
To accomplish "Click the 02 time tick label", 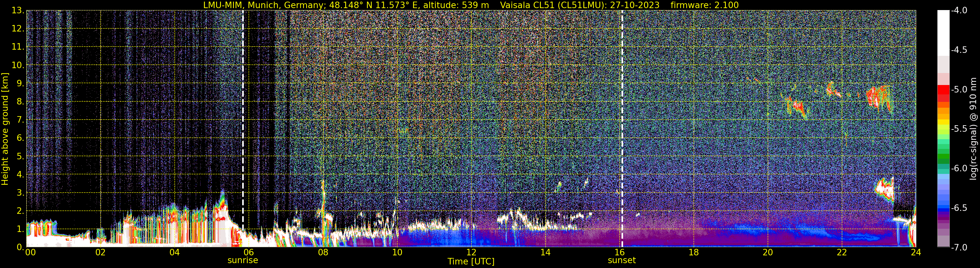I will (100, 252).
